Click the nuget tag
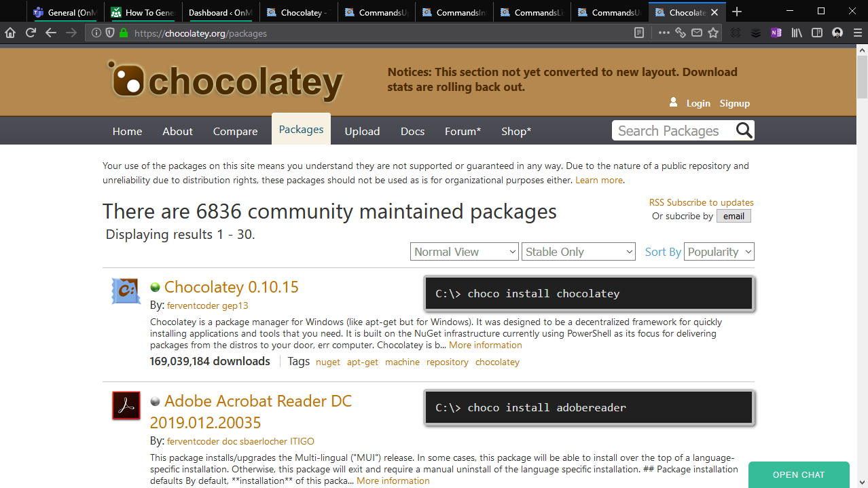 pyautogui.click(x=328, y=362)
